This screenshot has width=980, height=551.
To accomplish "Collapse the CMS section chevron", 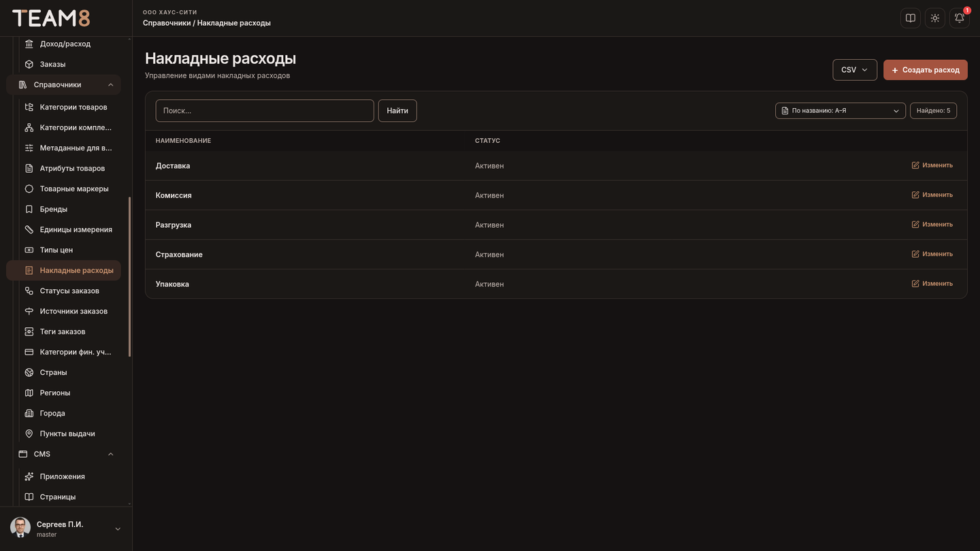I will (111, 454).
